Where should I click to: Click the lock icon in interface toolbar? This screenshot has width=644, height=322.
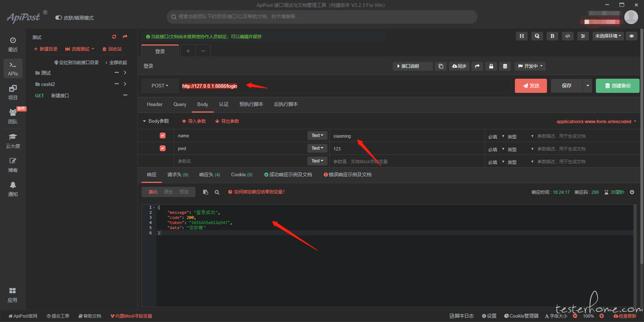pos(491,66)
